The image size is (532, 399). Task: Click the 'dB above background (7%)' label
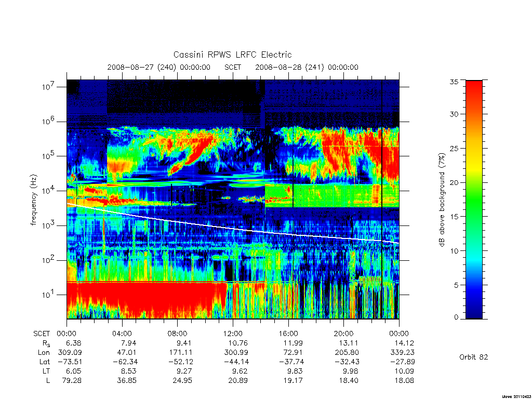click(x=441, y=200)
